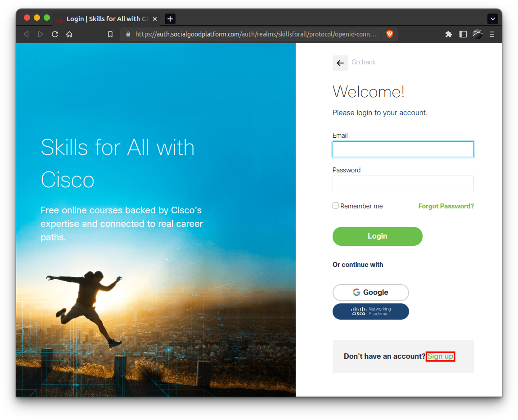The image size is (518, 420).
Task: Expand the tab search dropdown arrow
Action: [493, 19]
